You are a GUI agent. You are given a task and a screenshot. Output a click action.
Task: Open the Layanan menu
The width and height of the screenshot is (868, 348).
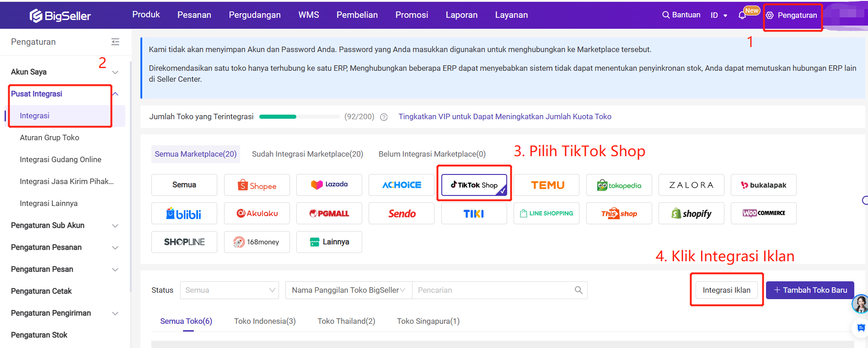pyautogui.click(x=511, y=15)
